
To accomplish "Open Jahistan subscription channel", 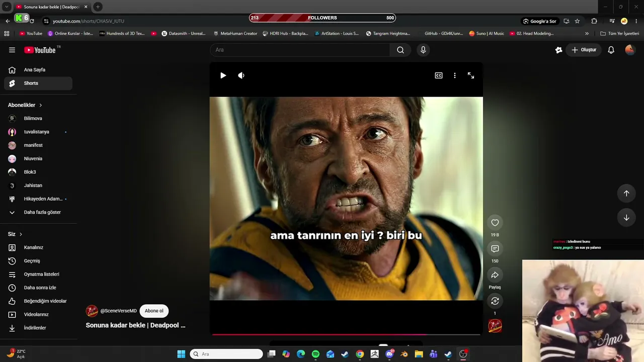I will pyautogui.click(x=38, y=186).
